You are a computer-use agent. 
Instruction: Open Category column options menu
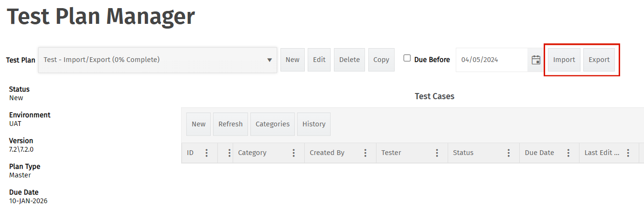[x=293, y=153]
